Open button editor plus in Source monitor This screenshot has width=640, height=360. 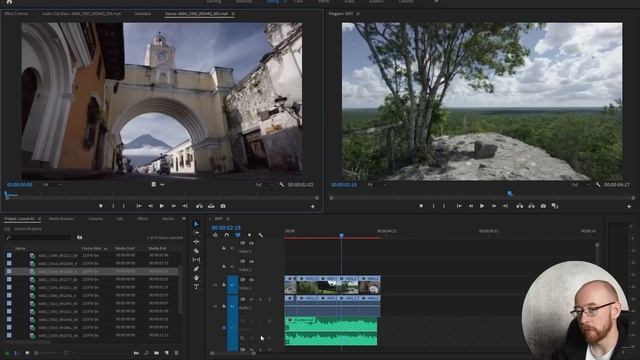[313, 207]
